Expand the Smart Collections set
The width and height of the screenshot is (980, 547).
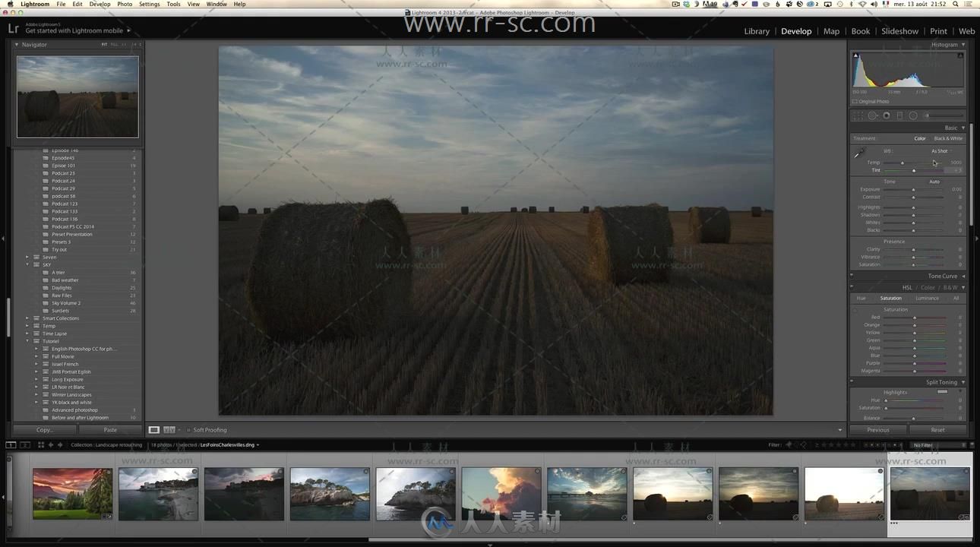(x=27, y=318)
